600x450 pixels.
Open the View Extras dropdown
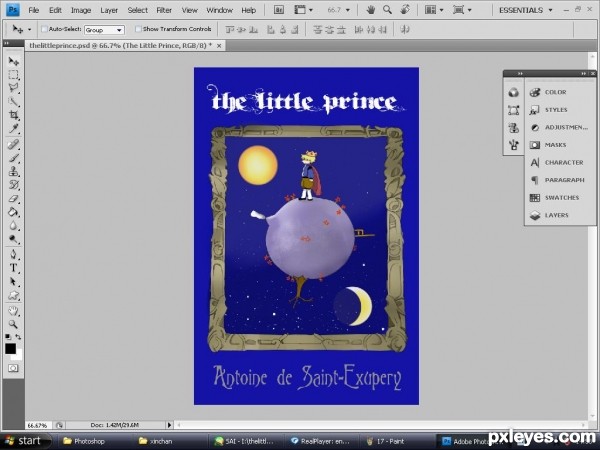point(304,10)
